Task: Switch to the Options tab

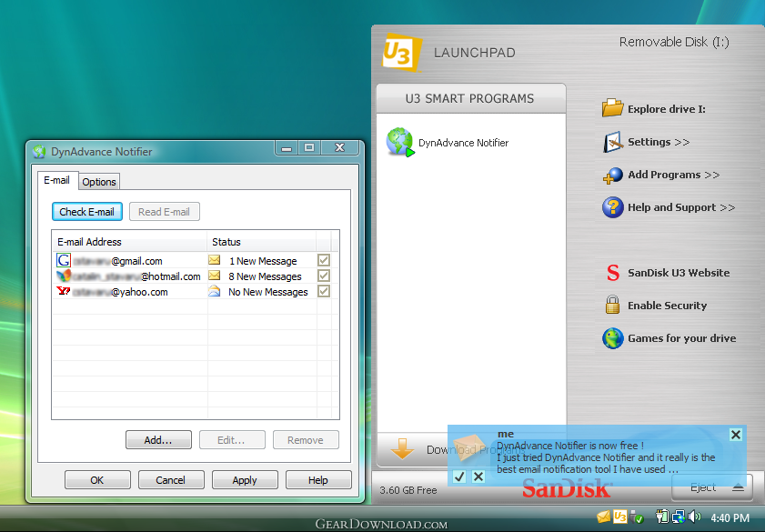Action: (x=99, y=182)
